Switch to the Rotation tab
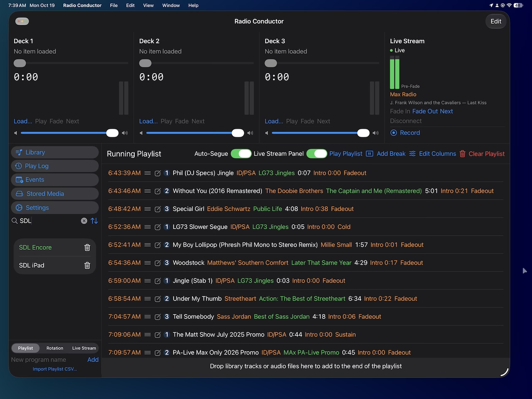Screen dimensions: 532x399 tap(55, 348)
